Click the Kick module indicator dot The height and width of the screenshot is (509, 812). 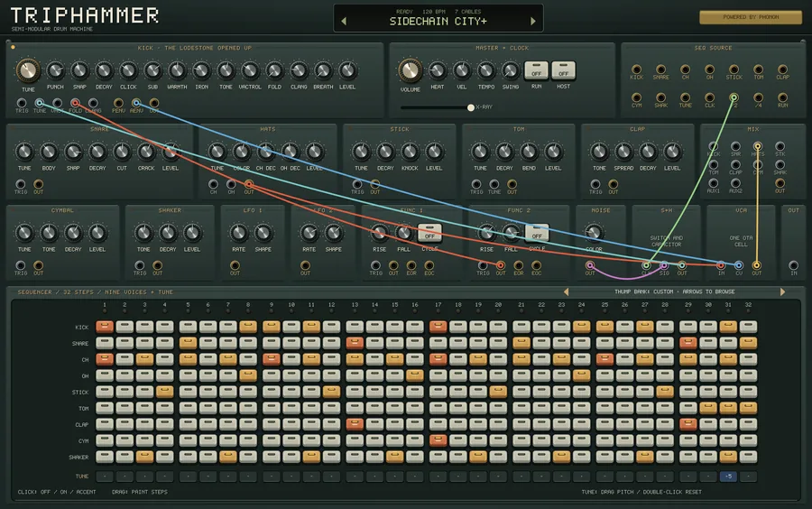[13, 48]
